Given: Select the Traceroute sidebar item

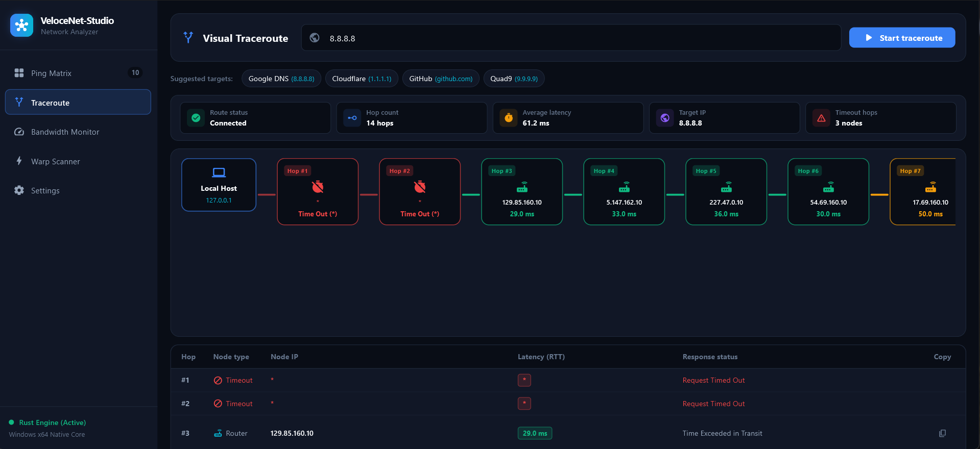Looking at the screenshot, I should (78, 102).
